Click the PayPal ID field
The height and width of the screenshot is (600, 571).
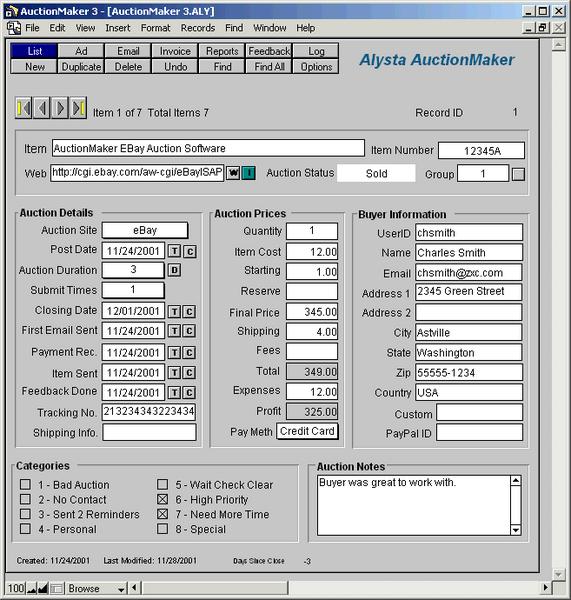[x=480, y=433]
